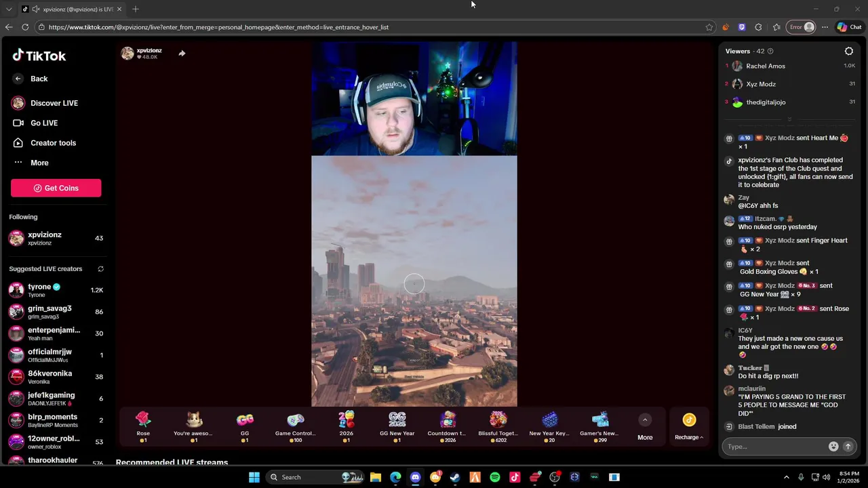Open 86kveronika live stream
Image resolution: width=868 pixels, height=488 pixels.
coord(56,377)
